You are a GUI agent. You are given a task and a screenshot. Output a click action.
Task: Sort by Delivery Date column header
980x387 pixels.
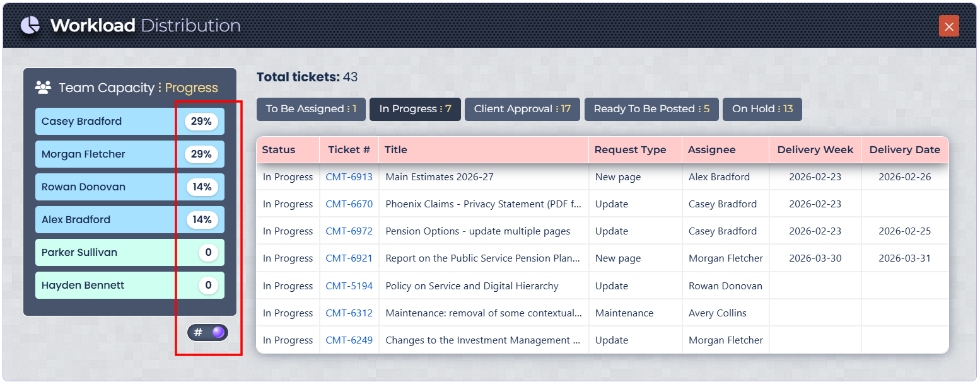tap(904, 150)
